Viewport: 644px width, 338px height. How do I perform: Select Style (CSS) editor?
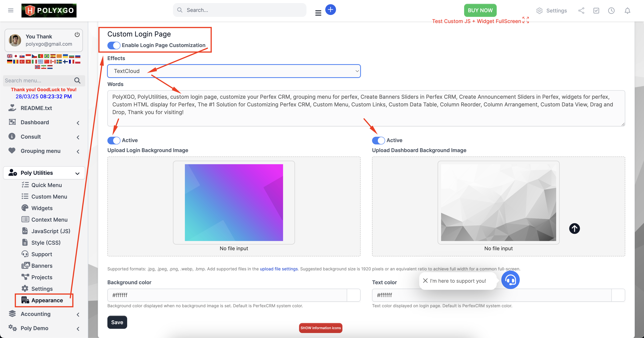[x=46, y=242]
